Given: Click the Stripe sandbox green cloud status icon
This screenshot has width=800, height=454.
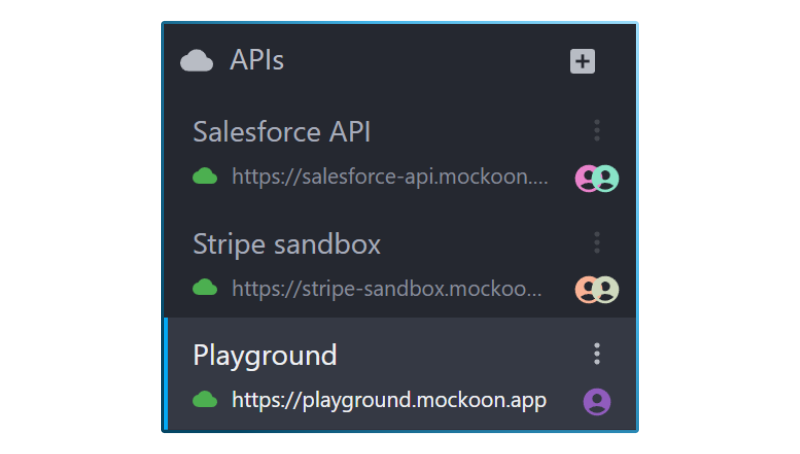Looking at the screenshot, I should coord(205,288).
